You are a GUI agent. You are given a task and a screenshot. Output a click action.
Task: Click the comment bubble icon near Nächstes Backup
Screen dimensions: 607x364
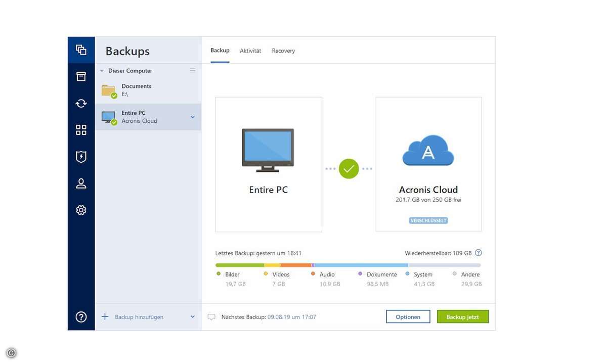point(211,317)
